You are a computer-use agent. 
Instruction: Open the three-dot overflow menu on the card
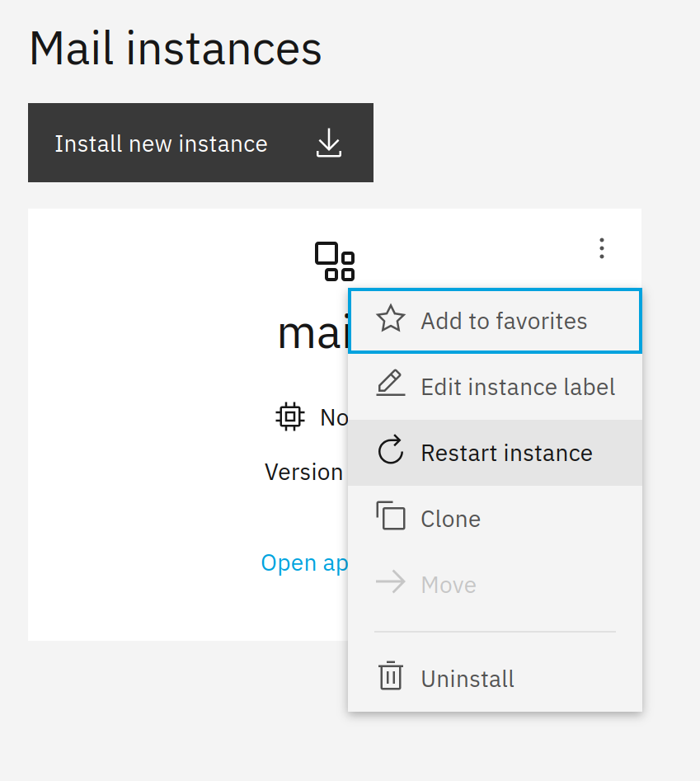pos(602,248)
